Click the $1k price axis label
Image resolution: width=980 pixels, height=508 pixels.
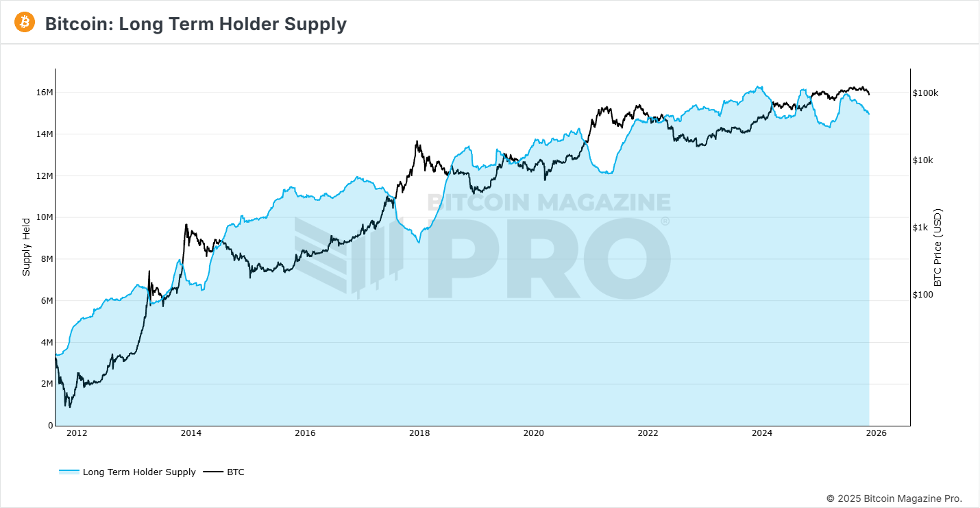(x=920, y=228)
